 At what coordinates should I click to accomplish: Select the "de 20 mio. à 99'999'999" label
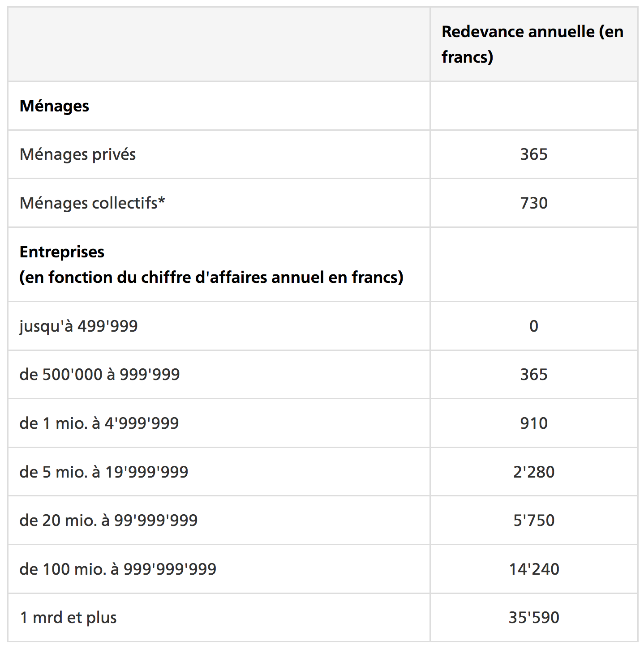click(x=108, y=521)
